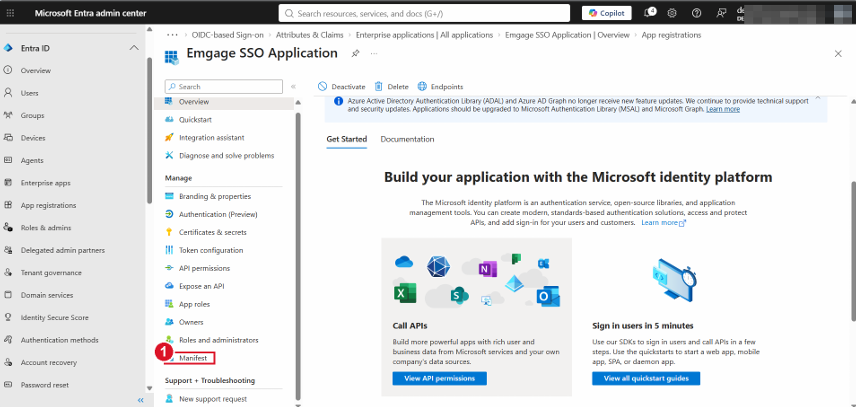The height and width of the screenshot is (407, 856).
Task: Open Manifest menu item
Action: point(193,358)
